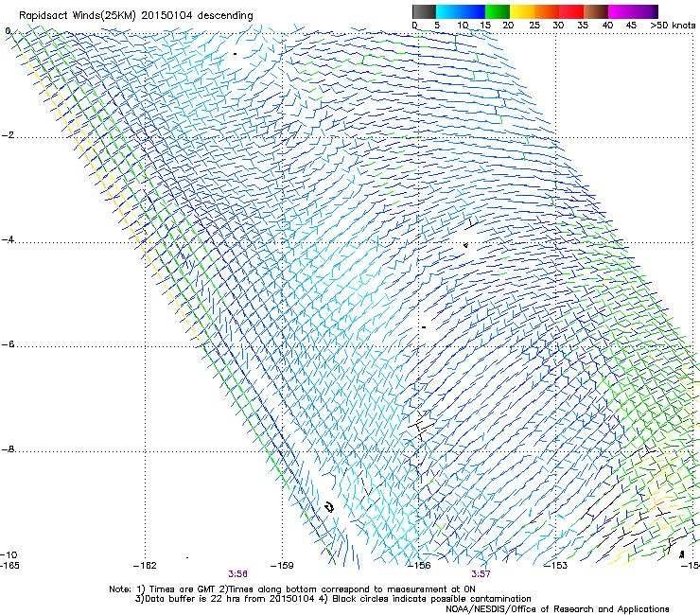Click the black contamination circle near -158 longitude bottom
This screenshot has width=700, height=615.
click(x=329, y=507)
